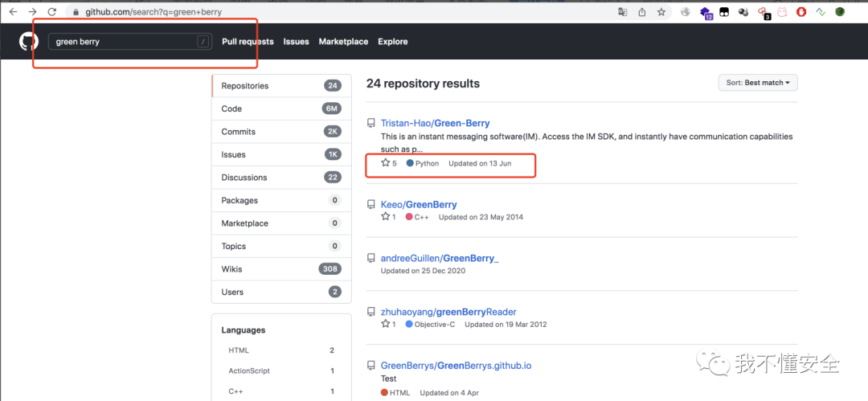
Task: Filter results by HTML language
Action: pos(281,350)
